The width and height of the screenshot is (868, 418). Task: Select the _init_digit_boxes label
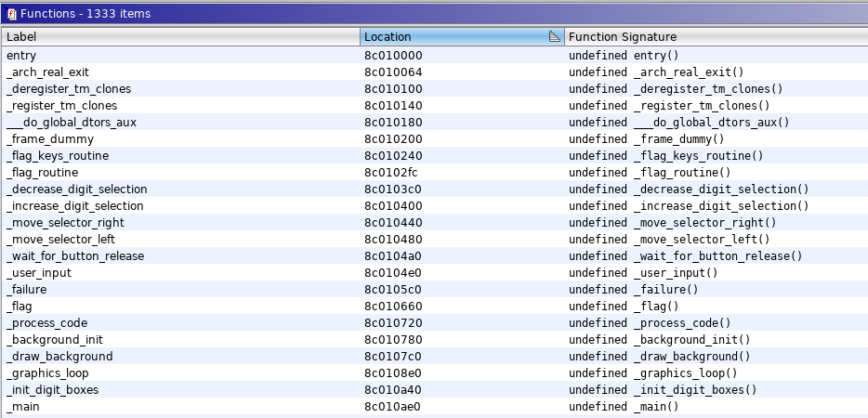53,390
